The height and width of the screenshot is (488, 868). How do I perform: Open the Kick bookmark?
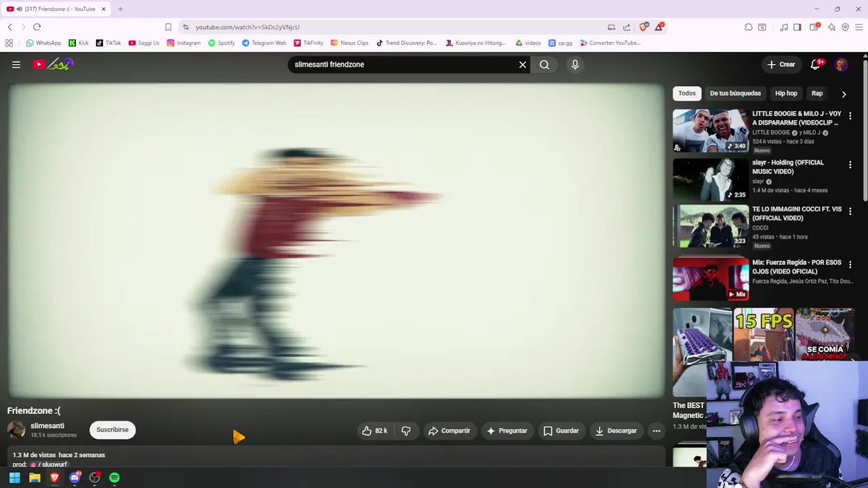click(79, 43)
